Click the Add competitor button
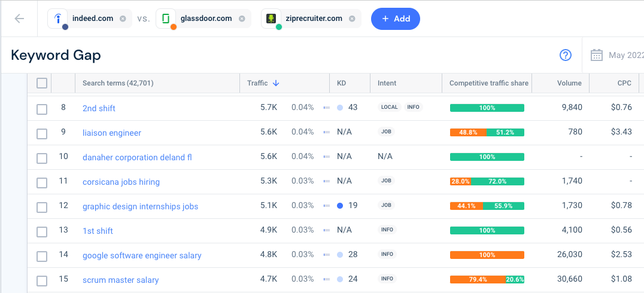This screenshot has height=293, width=644. (396, 19)
